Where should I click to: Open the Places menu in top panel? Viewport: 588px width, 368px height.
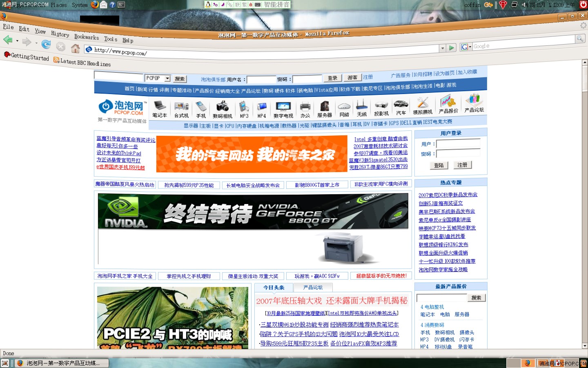click(59, 5)
